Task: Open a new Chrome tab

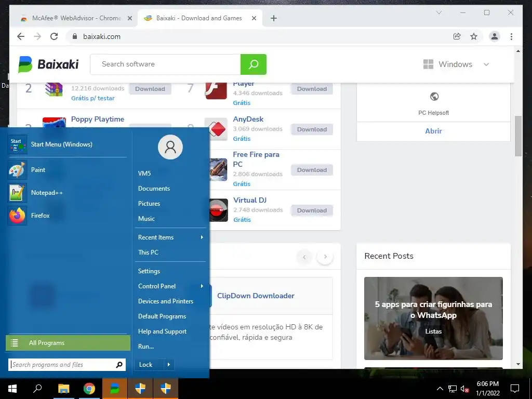Action: pyautogui.click(x=273, y=18)
